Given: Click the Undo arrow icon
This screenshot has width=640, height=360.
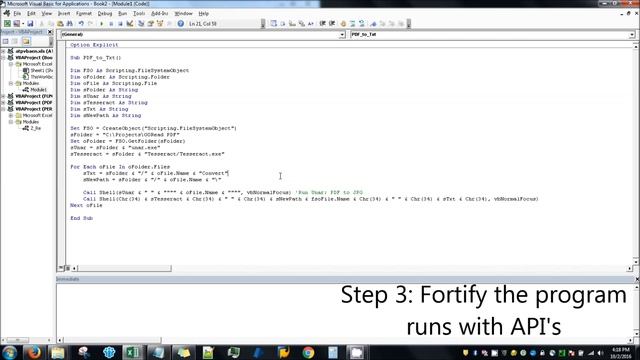Looking at the screenshot, I should [x=81, y=24].
